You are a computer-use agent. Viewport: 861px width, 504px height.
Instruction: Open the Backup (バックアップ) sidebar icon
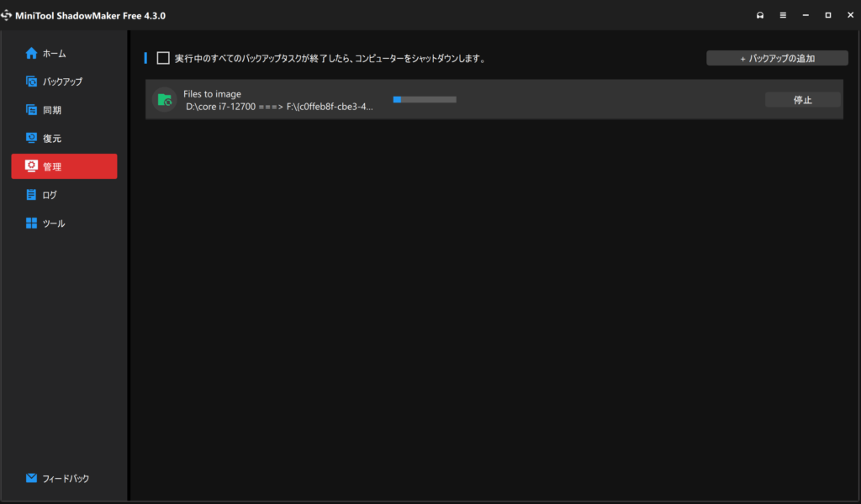tap(31, 82)
